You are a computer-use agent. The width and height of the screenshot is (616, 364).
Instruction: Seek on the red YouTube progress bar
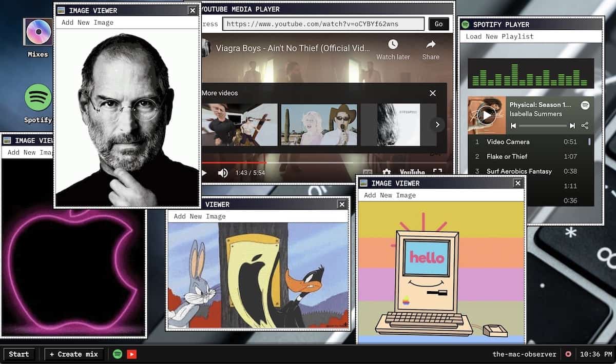coord(234,163)
